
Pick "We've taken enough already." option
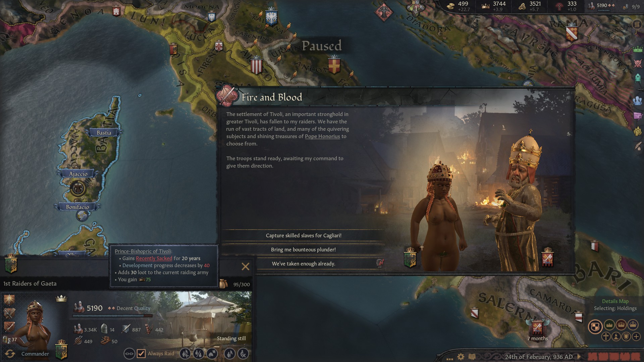(x=304, y=264)
